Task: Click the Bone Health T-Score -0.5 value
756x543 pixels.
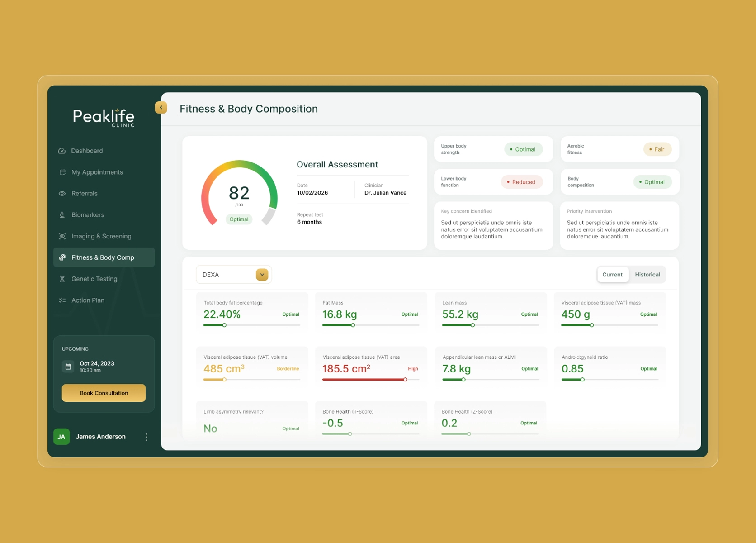Action: pos(332,423)
